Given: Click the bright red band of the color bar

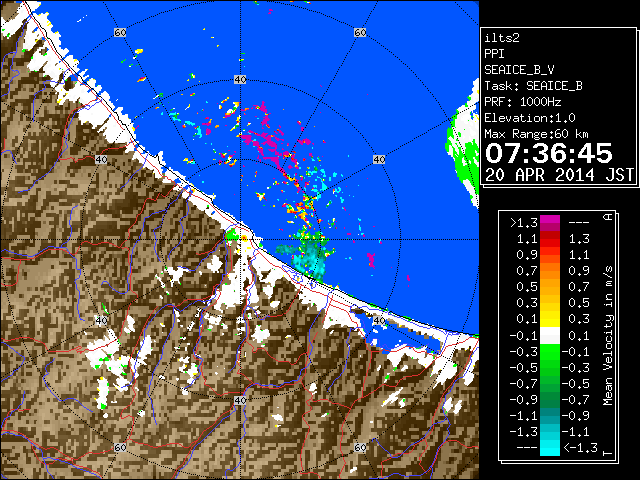Looking at the screenshot, I should pyautogui.click(x=550, y=243).
